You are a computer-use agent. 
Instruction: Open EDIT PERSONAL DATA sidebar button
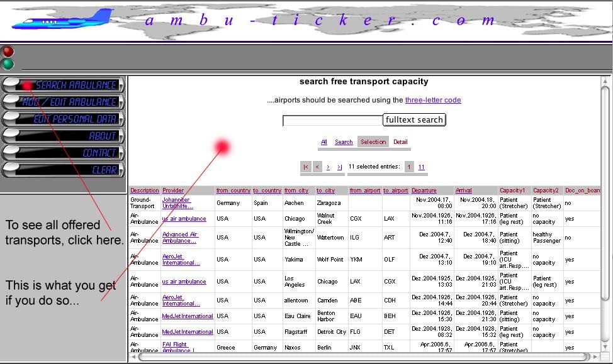tap(63, 119)
